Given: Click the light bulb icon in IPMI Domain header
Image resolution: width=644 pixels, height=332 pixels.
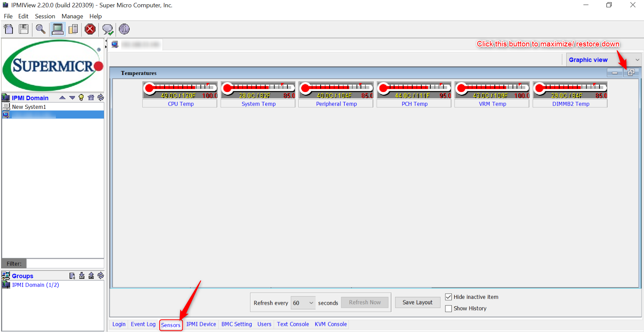Looking at the screenshot, I should 81,98.
